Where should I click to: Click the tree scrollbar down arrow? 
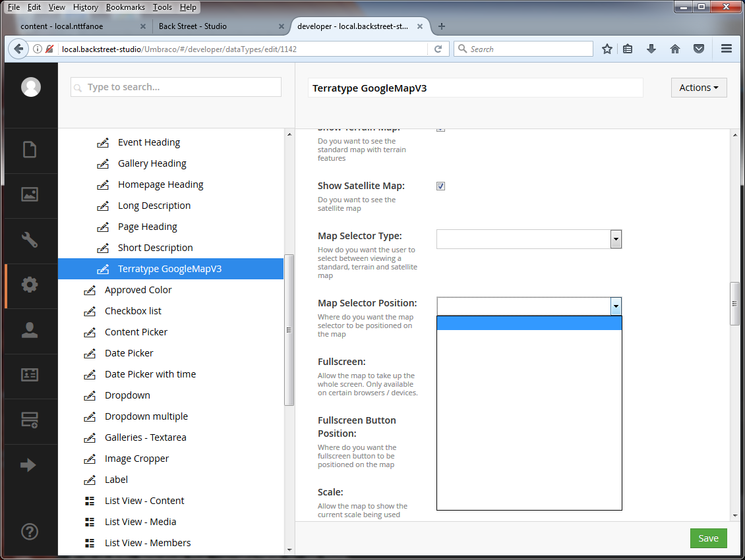(x=289, y=550)
